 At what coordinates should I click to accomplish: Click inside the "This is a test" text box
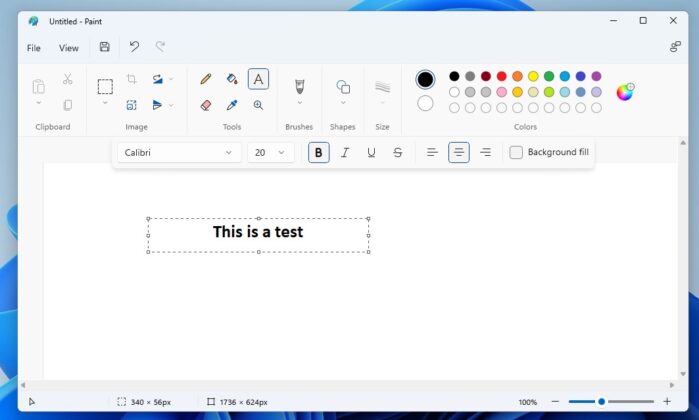[x=259, y=235]
